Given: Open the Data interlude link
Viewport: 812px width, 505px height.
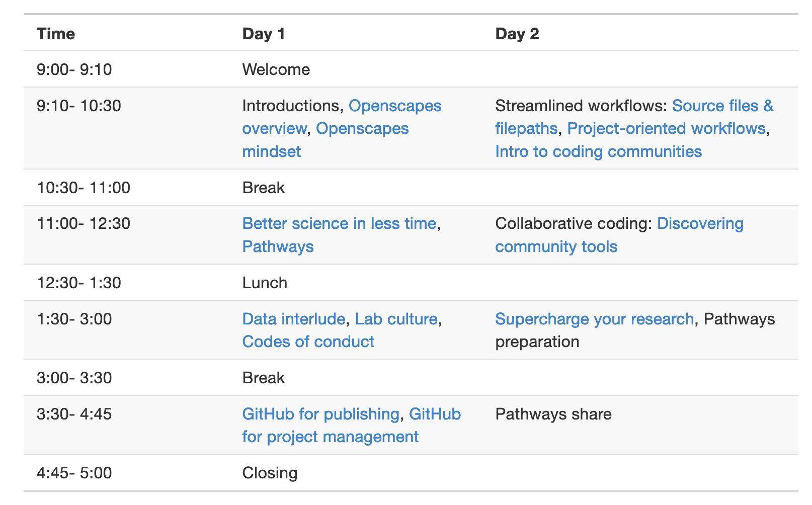Looking at the screenshot, I should pos(293,319).
